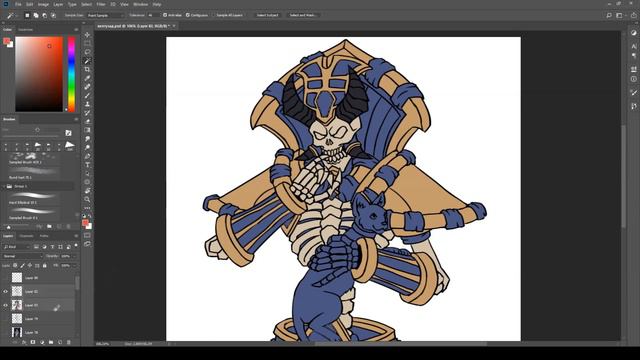Open the Filter menu
Viewport: 640px width, 360px height.
tap(101, 4)
